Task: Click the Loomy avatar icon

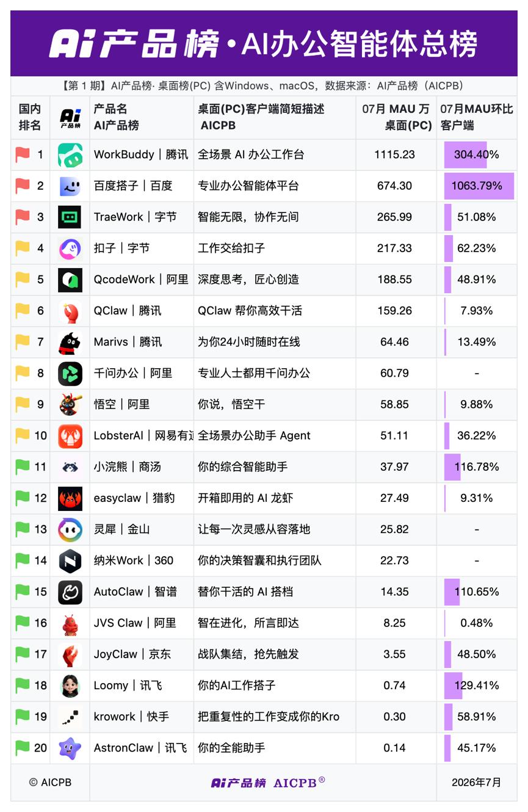Action: click(x=70, y=686)
